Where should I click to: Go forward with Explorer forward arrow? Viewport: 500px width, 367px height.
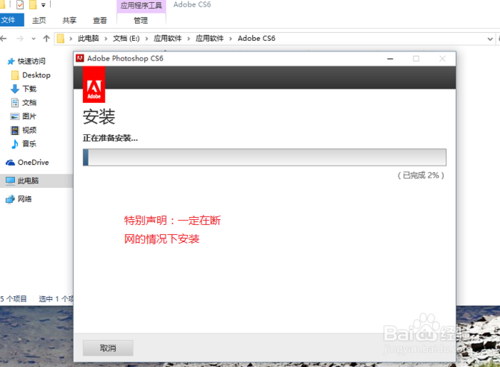pos(20,39)
